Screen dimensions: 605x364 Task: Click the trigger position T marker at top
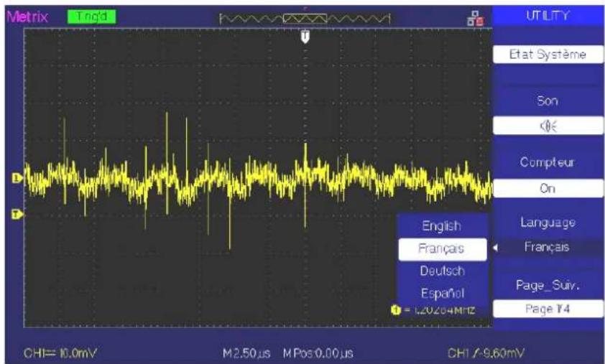pos(305,36)
